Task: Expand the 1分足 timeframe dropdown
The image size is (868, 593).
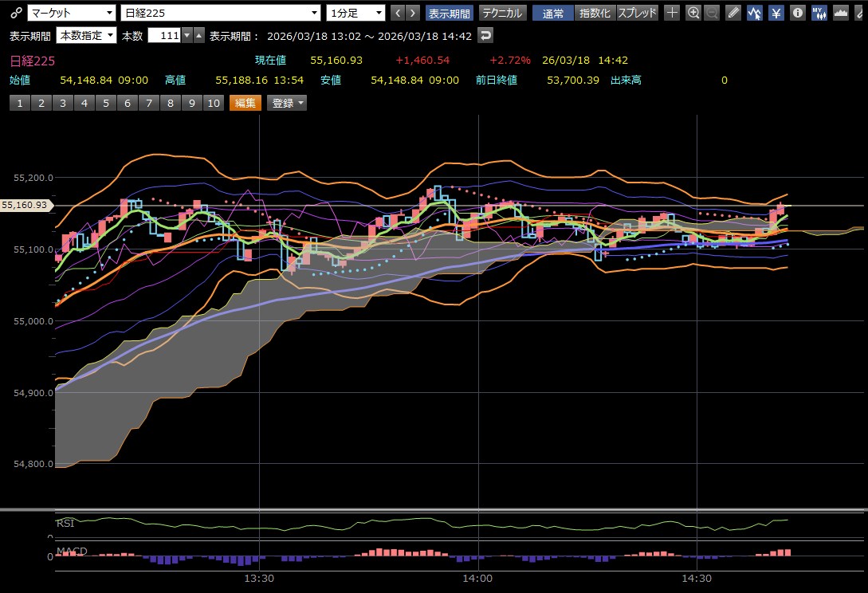Action: coord(355,13)
